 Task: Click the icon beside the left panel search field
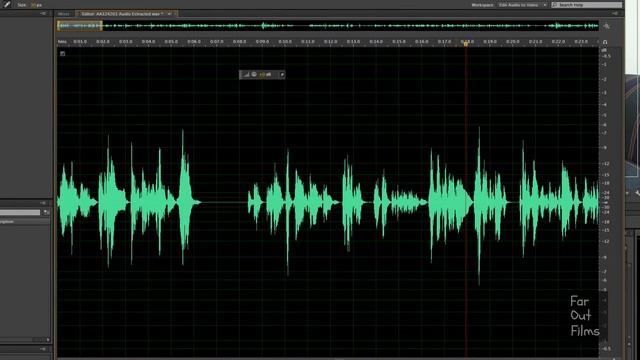point(46,212)
